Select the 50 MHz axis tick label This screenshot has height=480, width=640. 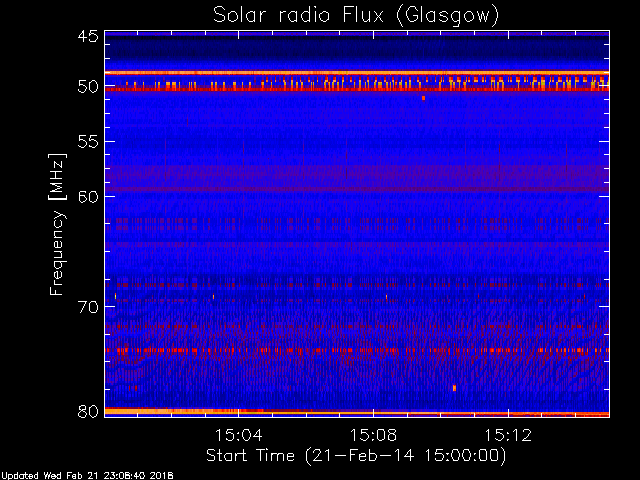coord(88,87)
